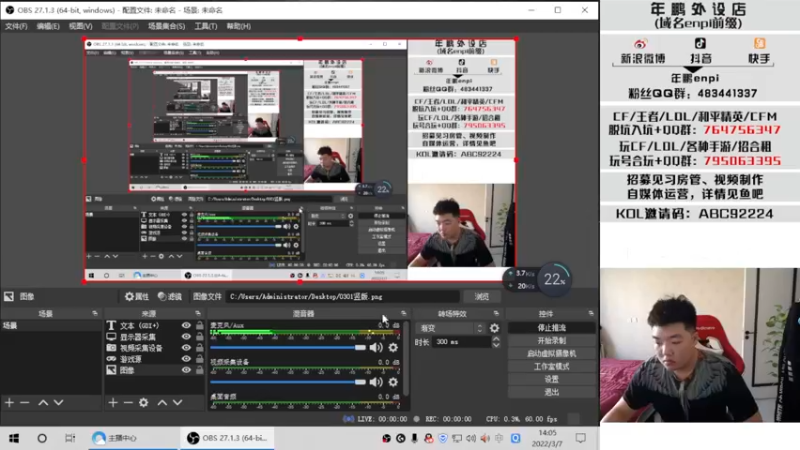
Task: Hide the 视频采集设备 source in the 来源 list
Action: [x=186, y=348]
